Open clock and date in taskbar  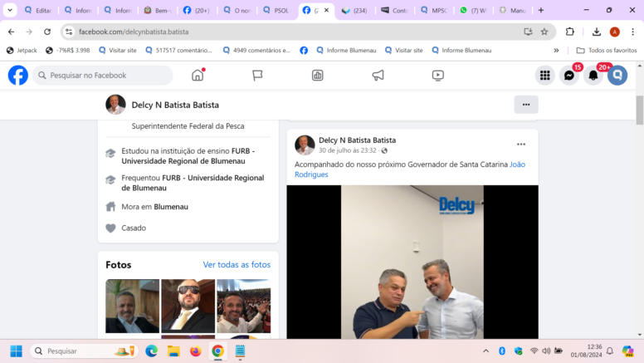point(586,351)
